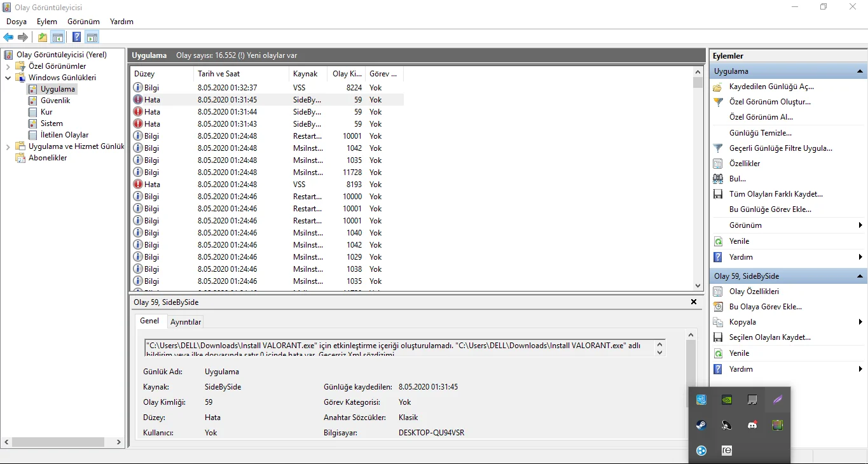Close the Olay 59 preview pane
The height and width of the screenshot is (464, 868).
click(x=694, y=302)
